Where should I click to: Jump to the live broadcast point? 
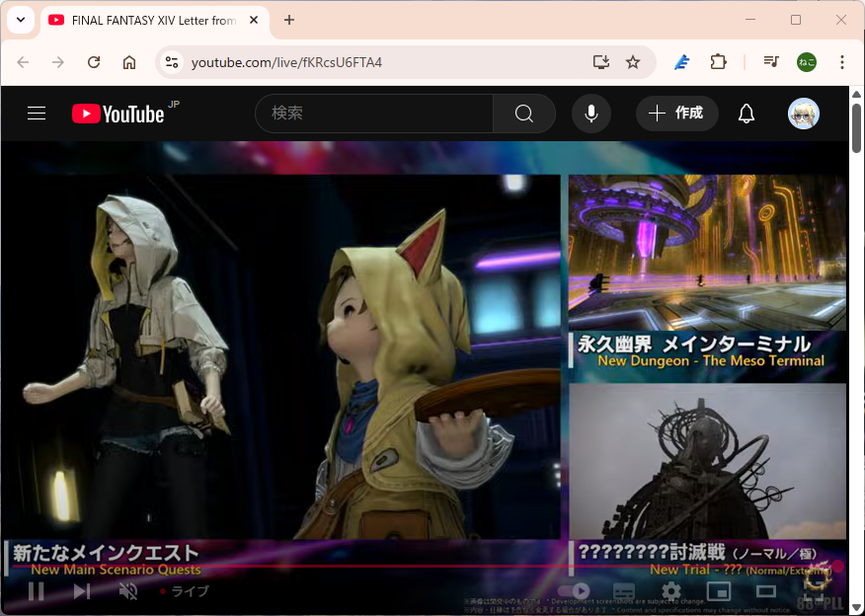point(185,591)
